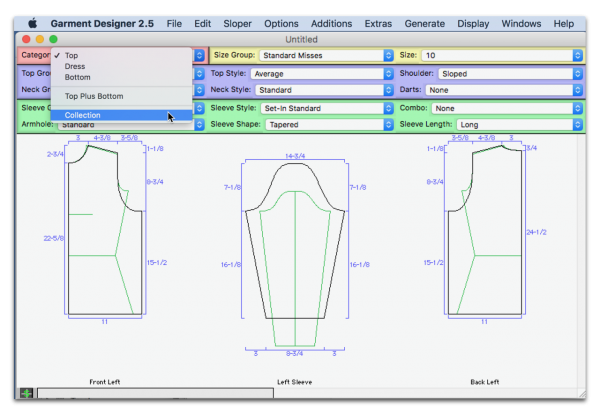Click the Untitled window title
Image resolution: width=600 pixels, height=415 pixels.
[x=302, y=39]
